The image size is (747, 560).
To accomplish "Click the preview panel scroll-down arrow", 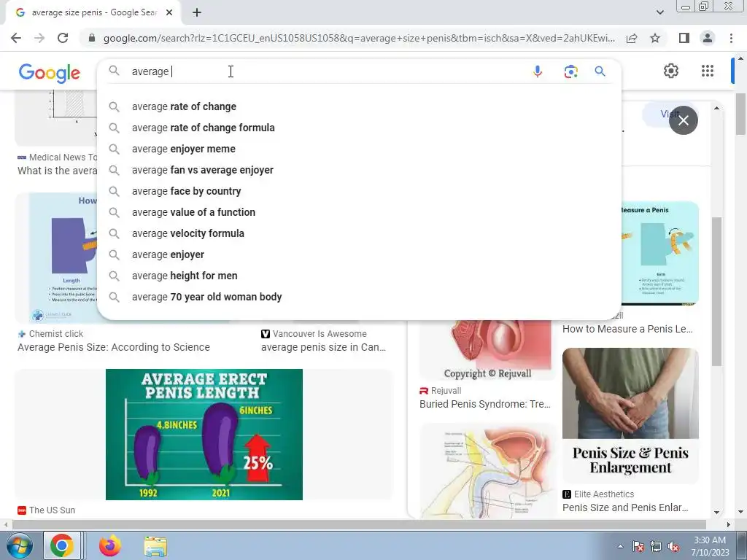I will (x=717, y=513).
